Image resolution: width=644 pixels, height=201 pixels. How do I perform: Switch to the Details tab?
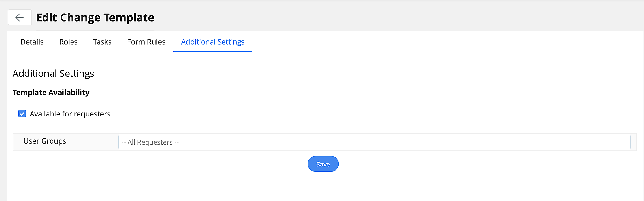(x=32, y=42)
